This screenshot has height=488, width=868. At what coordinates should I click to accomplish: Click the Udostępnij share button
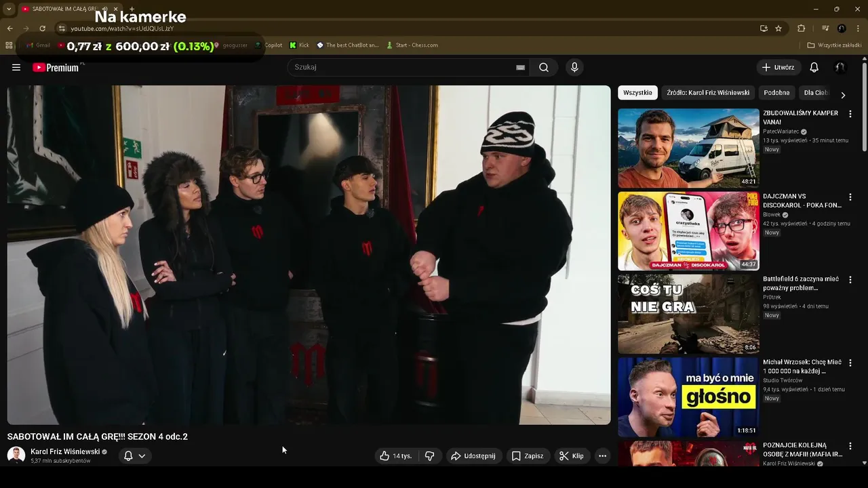click(473, 456)
